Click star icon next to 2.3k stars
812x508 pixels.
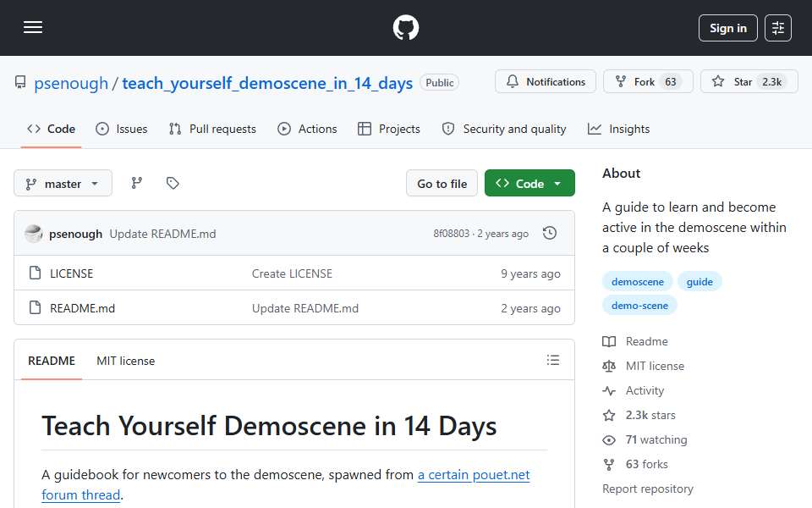609,415
